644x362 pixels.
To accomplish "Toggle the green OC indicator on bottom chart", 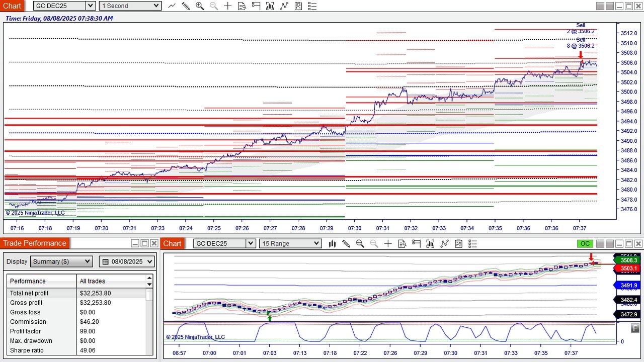I will 585,243.
